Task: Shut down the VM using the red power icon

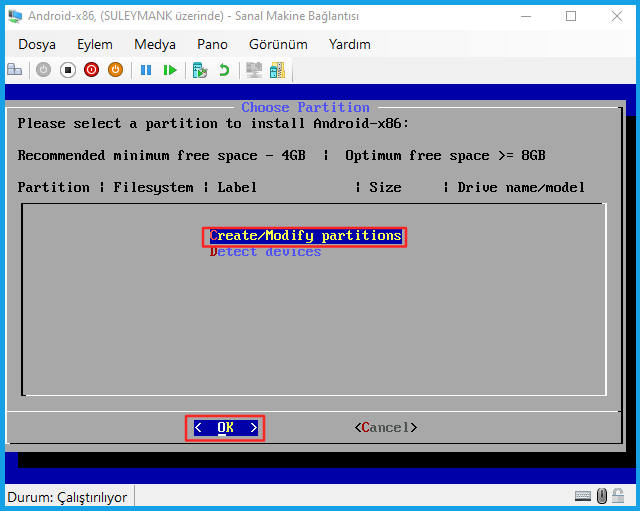Action: pos(91,70)
